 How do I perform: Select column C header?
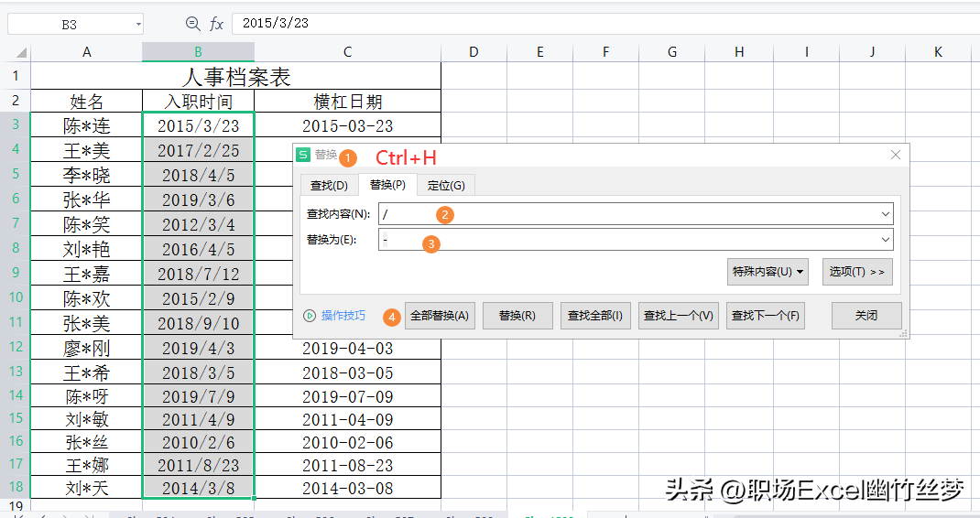coord(347,52)
